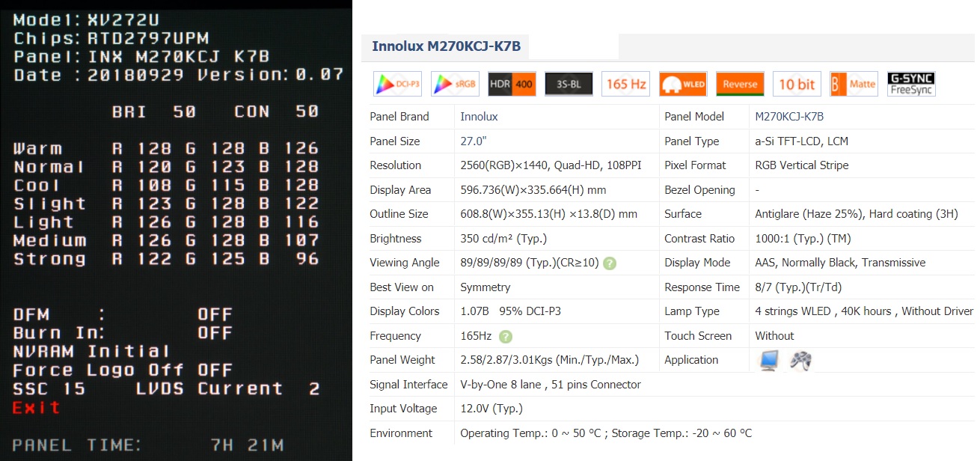
Task: Click the AAS, Normally Black display mode value
Action: pyautogui.click(x=840, y=263)
